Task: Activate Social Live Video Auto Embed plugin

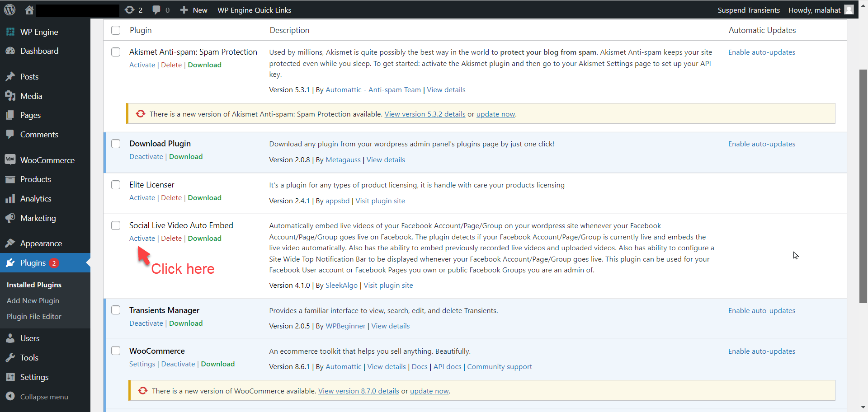Action: [142, 238]
